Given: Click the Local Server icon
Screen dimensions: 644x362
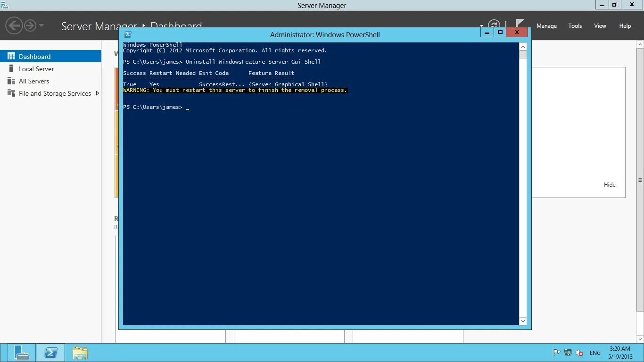Looking at the screenshot, I should (11, 69).
